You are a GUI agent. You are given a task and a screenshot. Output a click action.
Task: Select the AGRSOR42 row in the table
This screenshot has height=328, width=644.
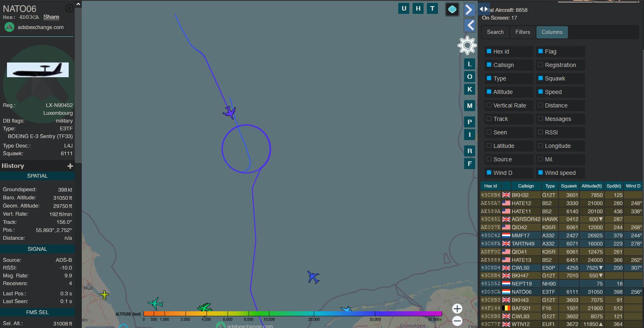pyautogui.click(x=561, y=219)
